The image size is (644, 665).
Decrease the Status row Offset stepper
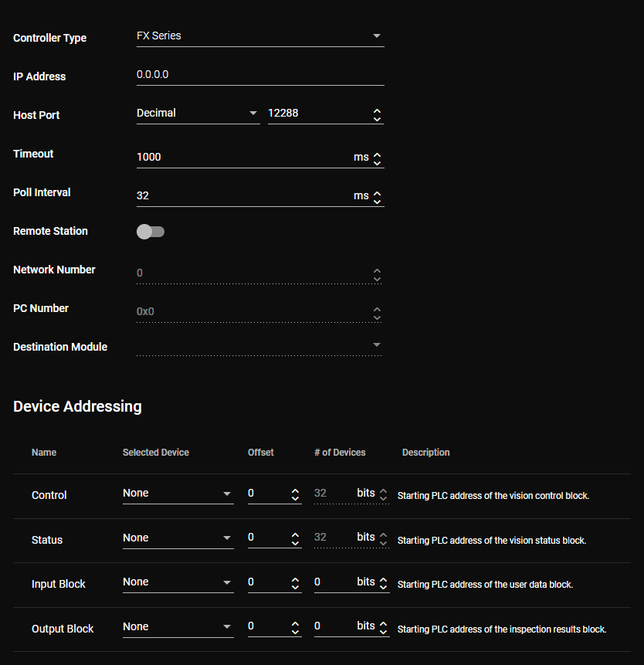(x=296, y=543)
